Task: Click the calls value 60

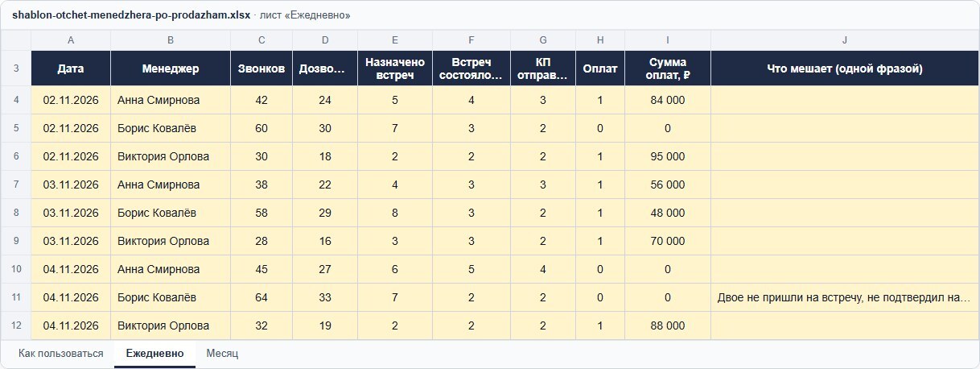Action: pos(261,128)
